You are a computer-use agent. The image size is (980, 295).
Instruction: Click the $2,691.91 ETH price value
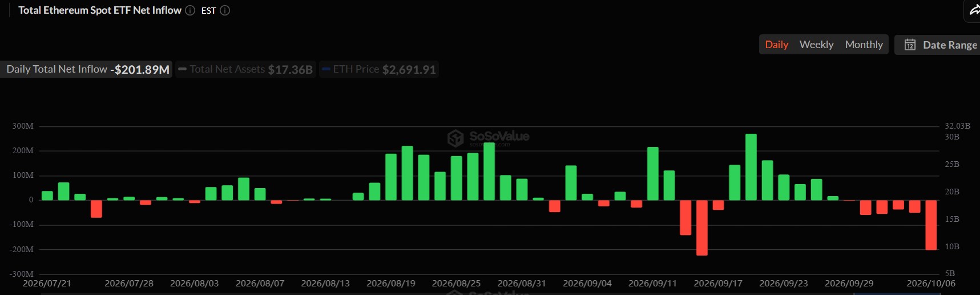(x=409, y=70)
